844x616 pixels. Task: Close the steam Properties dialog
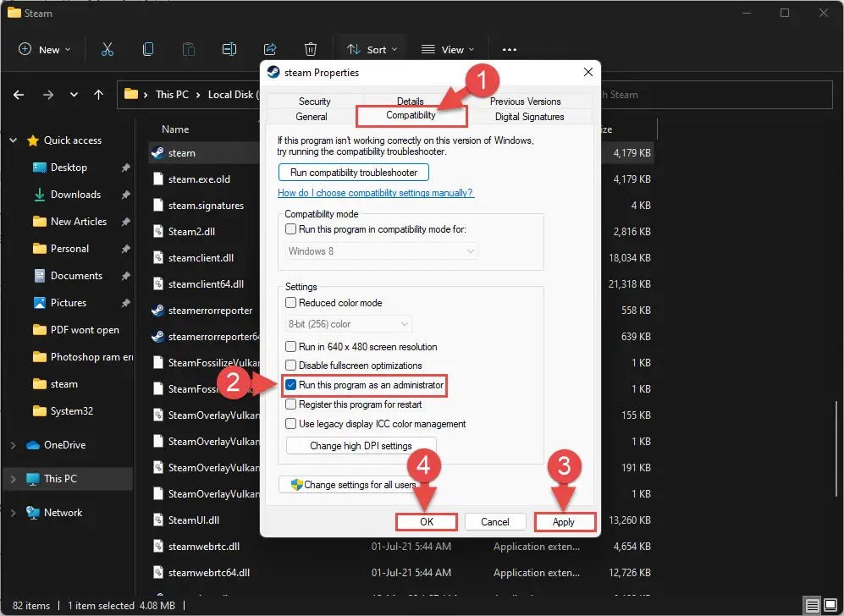tap(588, 72)
